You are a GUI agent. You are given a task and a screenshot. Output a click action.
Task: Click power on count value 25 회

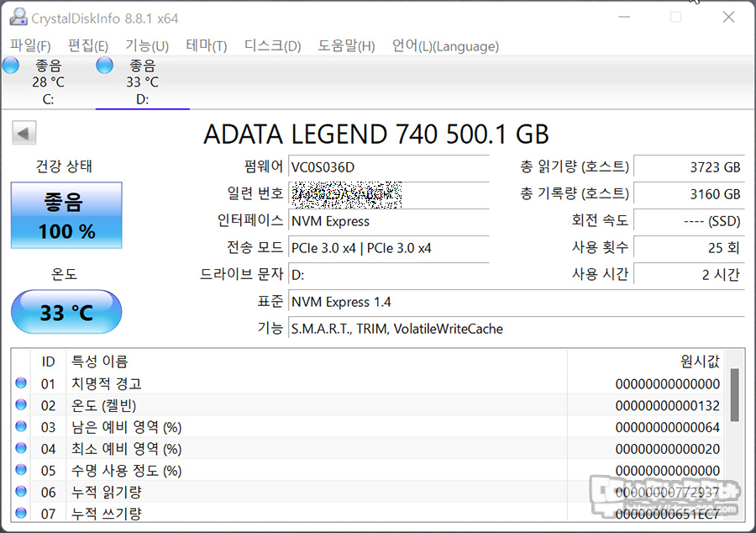point(690,248)
